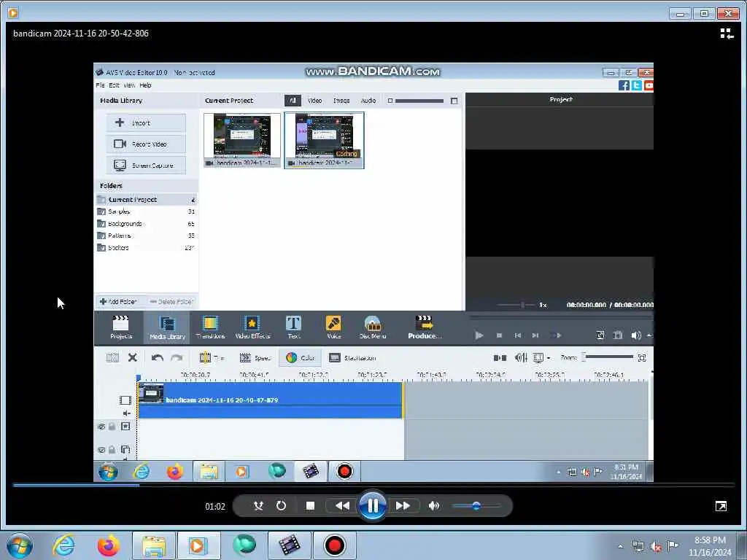Turn on shuffle in the media player
The image size is (747, 560).
[x=258, y=506]
